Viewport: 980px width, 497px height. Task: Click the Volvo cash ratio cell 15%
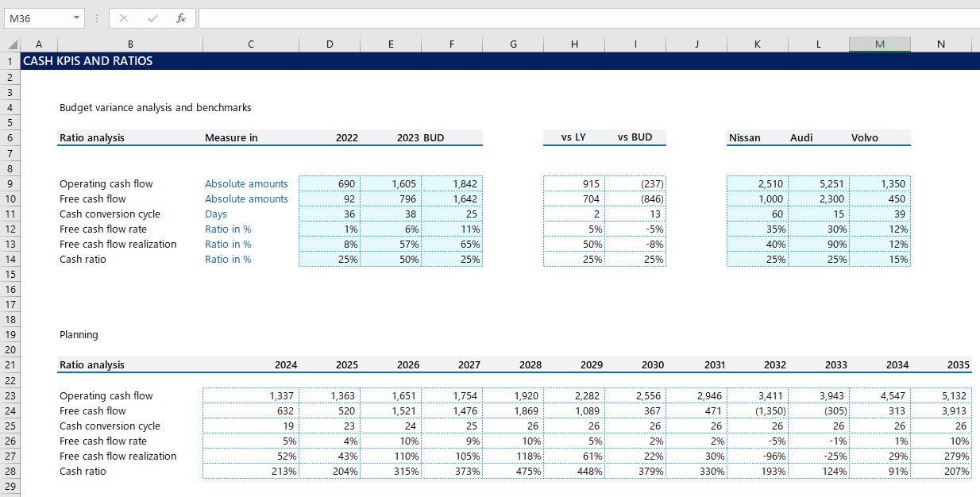[x=880, y=260]
